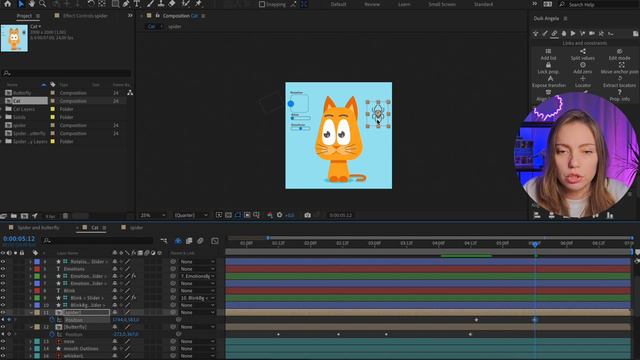Click Split values in Duik panel
This screenshot has height=360, width=640.
coord(582,54)
